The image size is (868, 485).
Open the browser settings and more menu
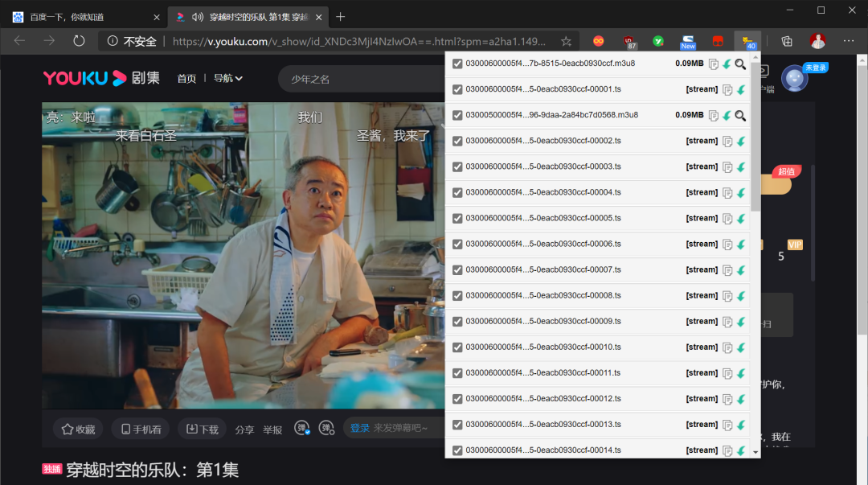click(849, 41)
